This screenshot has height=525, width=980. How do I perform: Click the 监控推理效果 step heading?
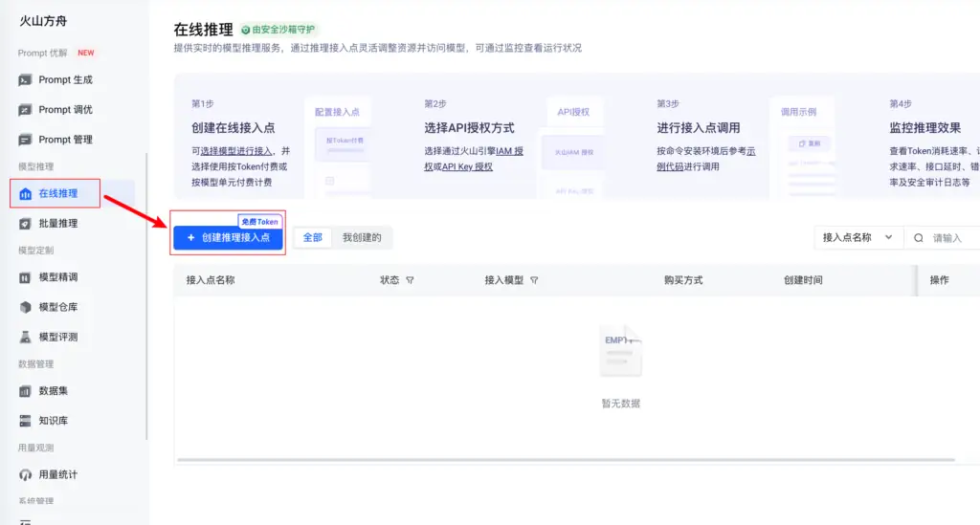coord(925,128)
